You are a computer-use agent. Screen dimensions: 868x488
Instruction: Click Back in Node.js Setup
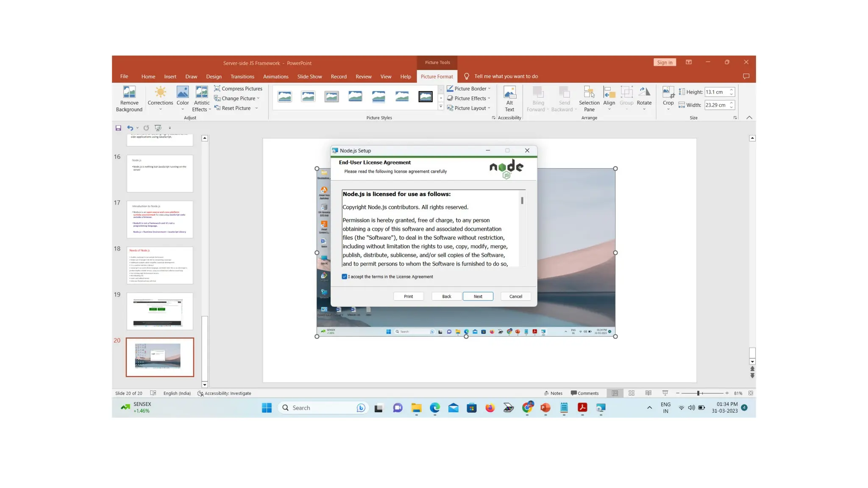tap(447, 297)
